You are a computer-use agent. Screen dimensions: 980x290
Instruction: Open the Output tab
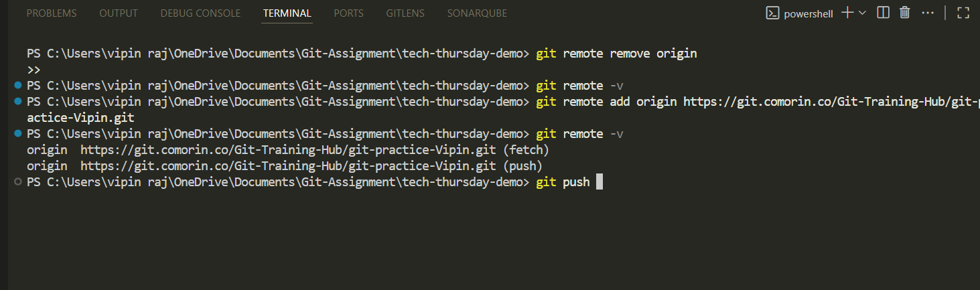[119, 13]
